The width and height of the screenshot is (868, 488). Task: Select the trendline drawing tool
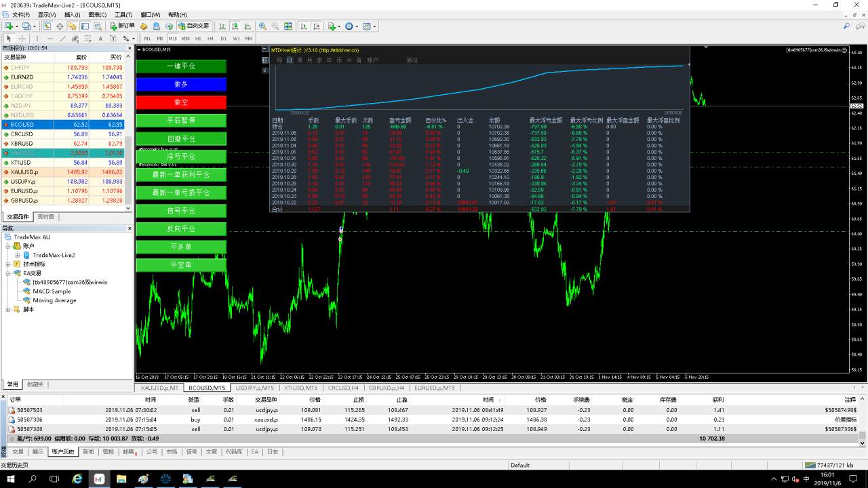pyautogui.click(x=62, y=39)
